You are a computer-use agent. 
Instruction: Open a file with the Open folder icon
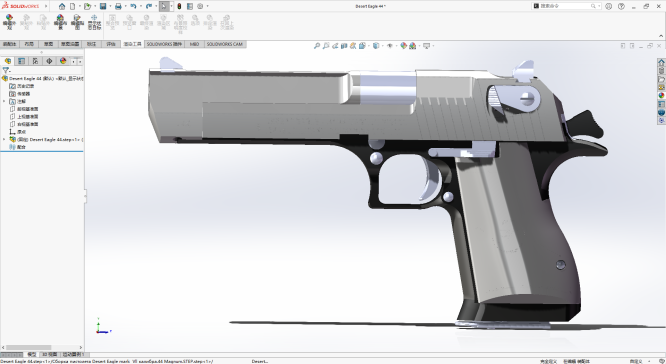tap(87, 6)
